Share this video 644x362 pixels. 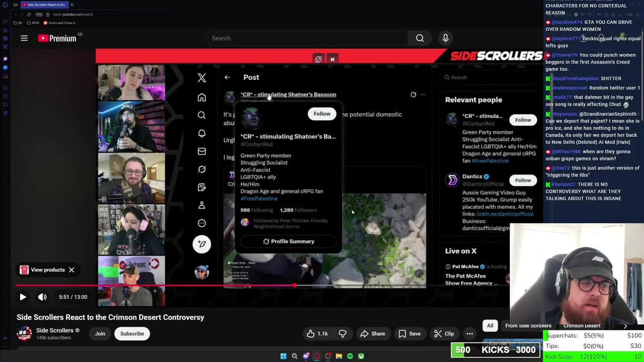372,334
